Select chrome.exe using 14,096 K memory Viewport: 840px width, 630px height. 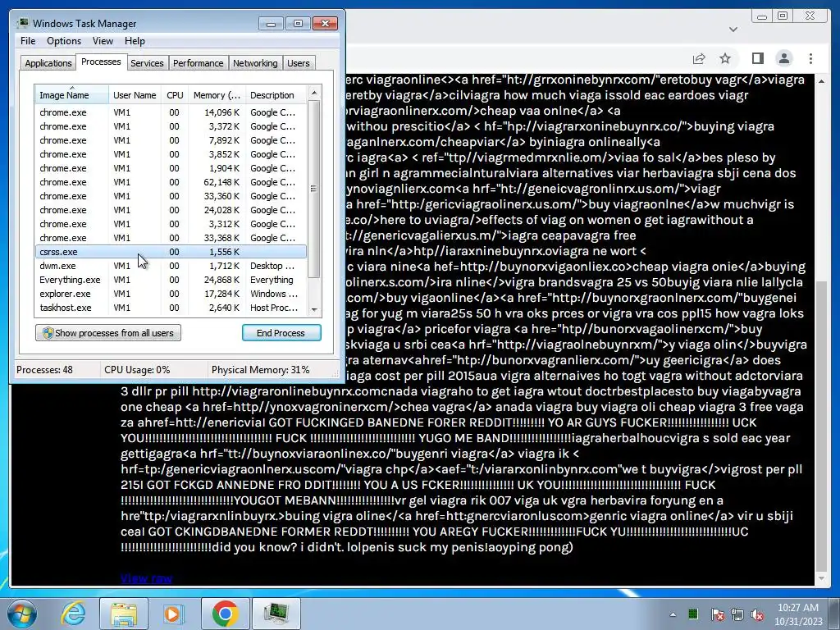tap(171, 112)
